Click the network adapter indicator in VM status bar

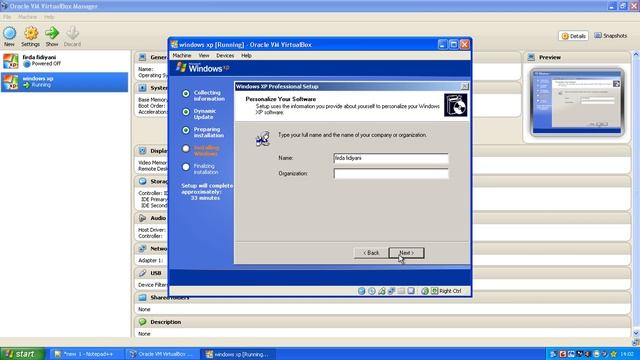click(391, 291)
